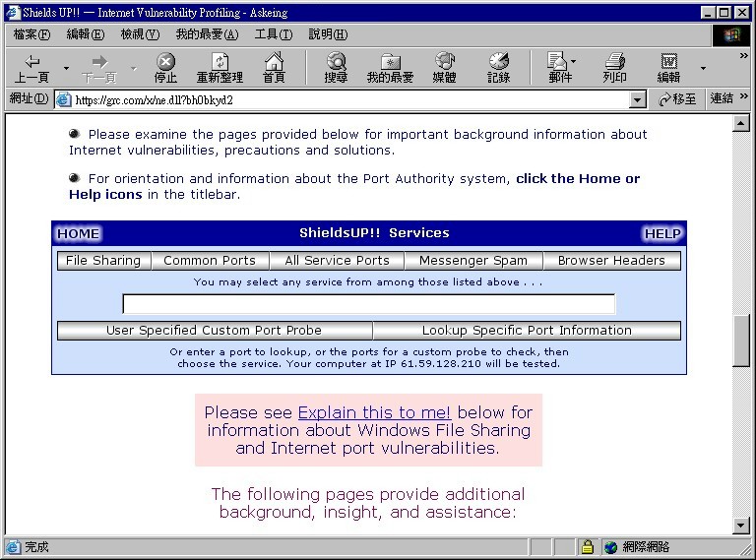
Task: Open the 搜尋 search pane
Action: (x=336, y=68)
